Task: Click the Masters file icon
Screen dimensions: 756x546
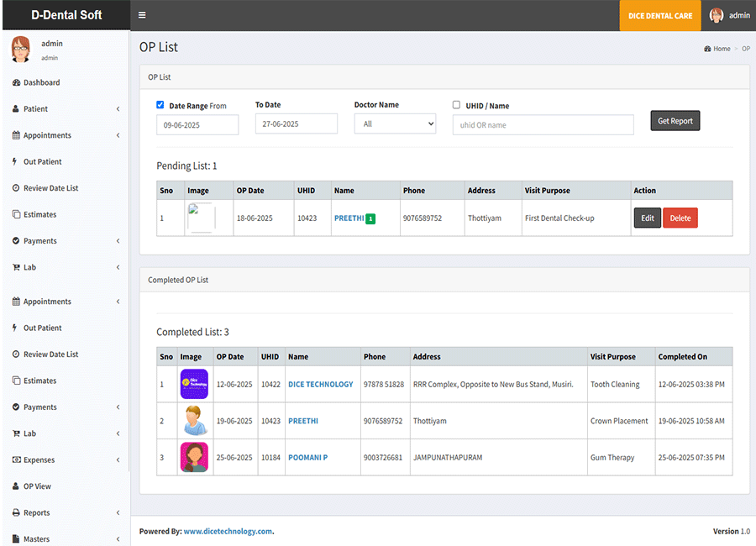Action: point(16,539)
